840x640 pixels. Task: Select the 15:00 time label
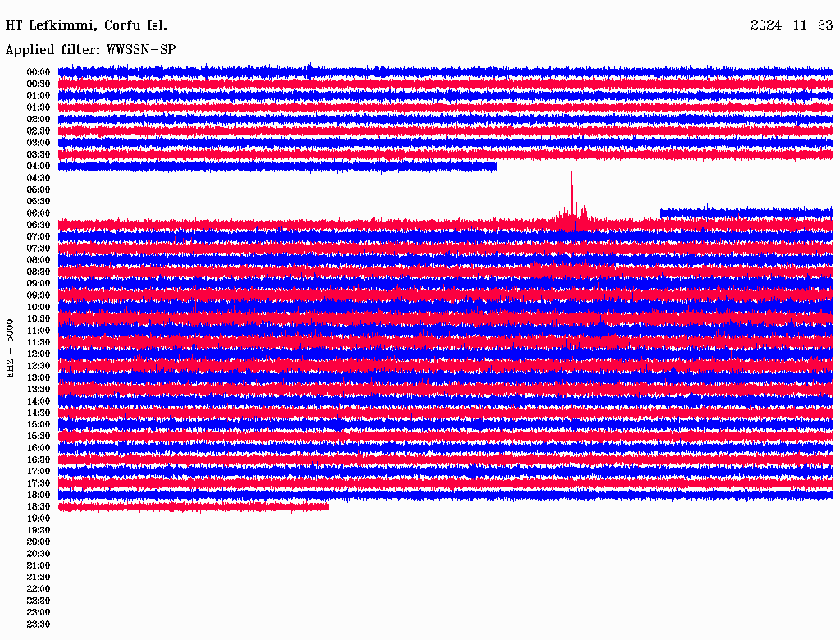[39, 424]
